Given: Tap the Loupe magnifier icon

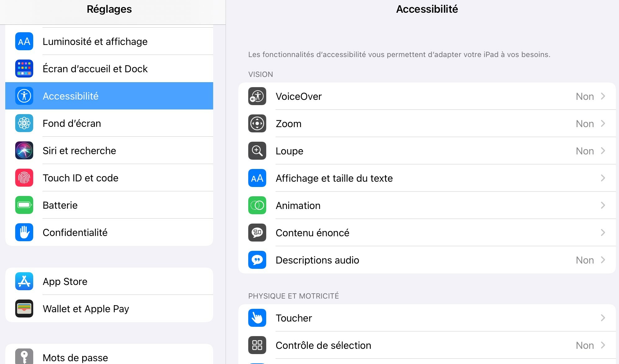Looking at the screenshot, I should point(257,151).
